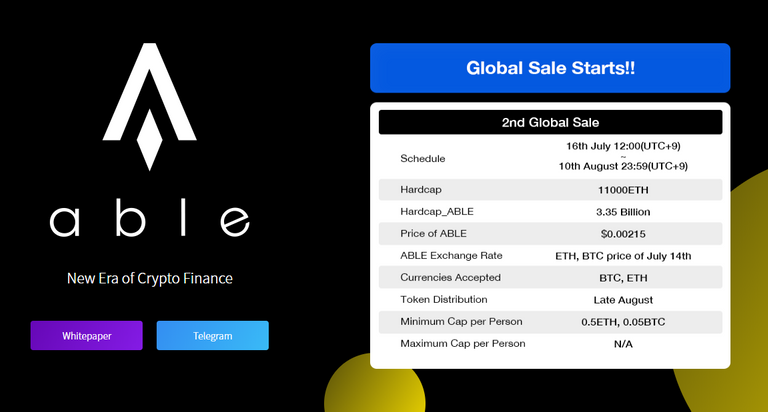Click the 3.35 Billion Hardcap_ABLE value
The image size is (768, 412).
click(623, 212)
